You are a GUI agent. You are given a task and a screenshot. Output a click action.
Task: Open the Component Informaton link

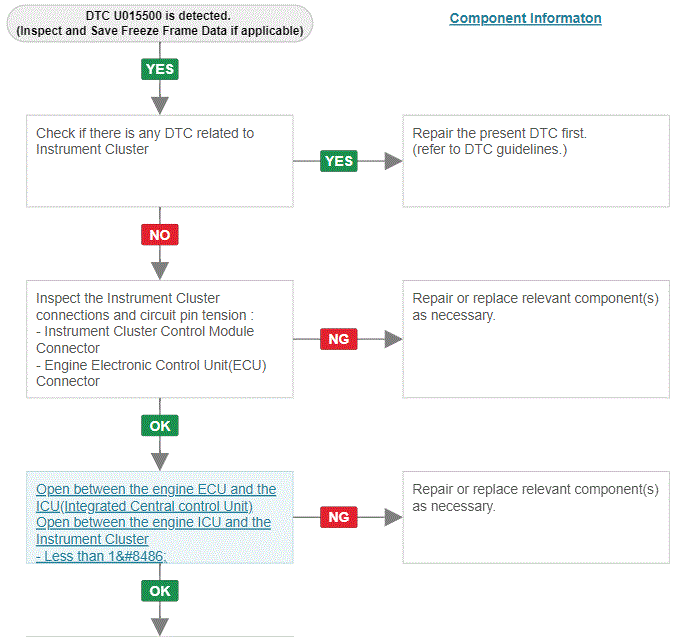(x=525, y=18)
